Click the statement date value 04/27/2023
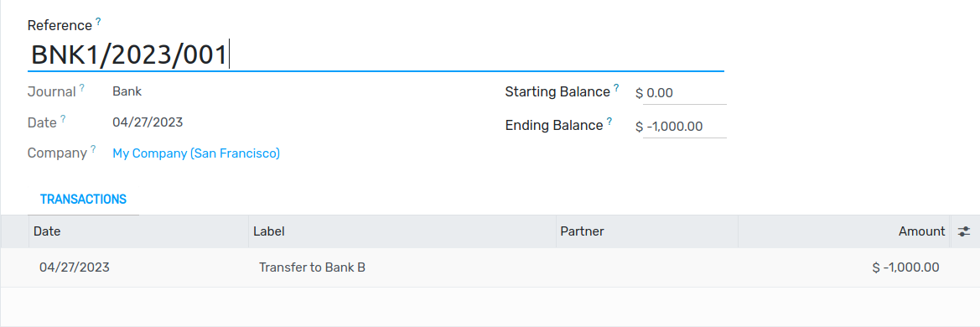The width and height of the screenshot is (980, 327). (148, 122)
